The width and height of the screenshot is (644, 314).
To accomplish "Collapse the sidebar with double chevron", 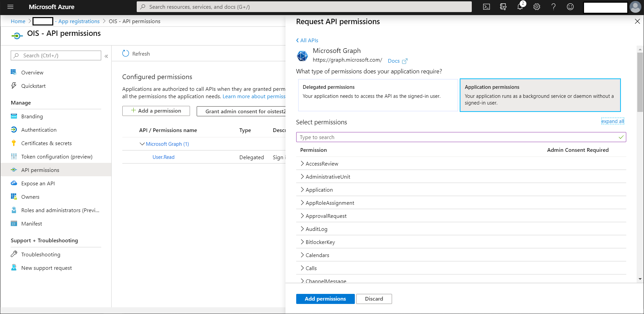I will pos(106,56).
